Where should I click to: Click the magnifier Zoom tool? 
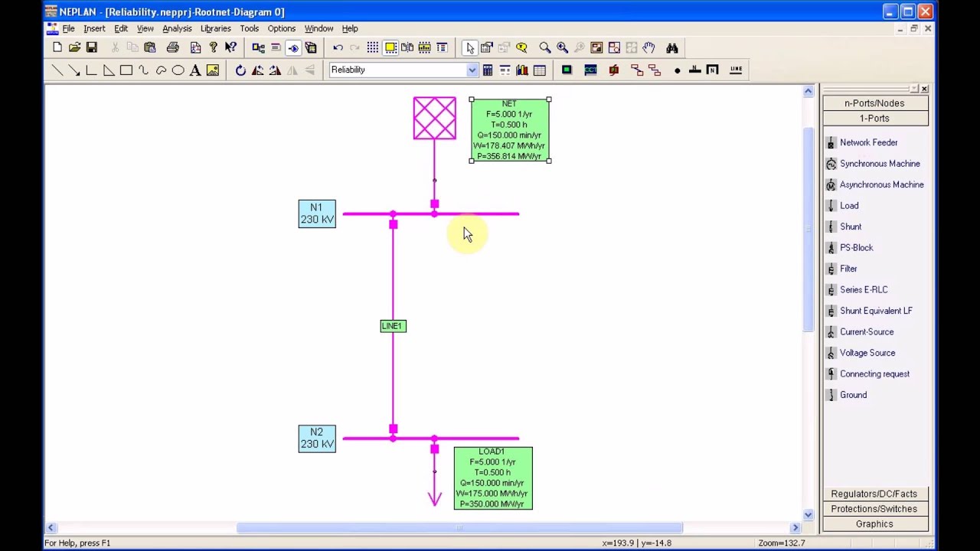[545, 47]
